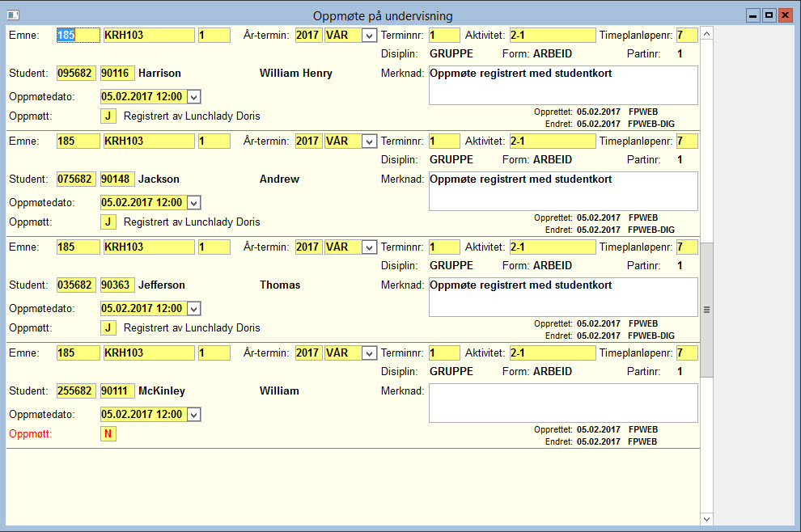Click the student code field 90148
Viewport: 801px width, 532px height.
(117, 179)
